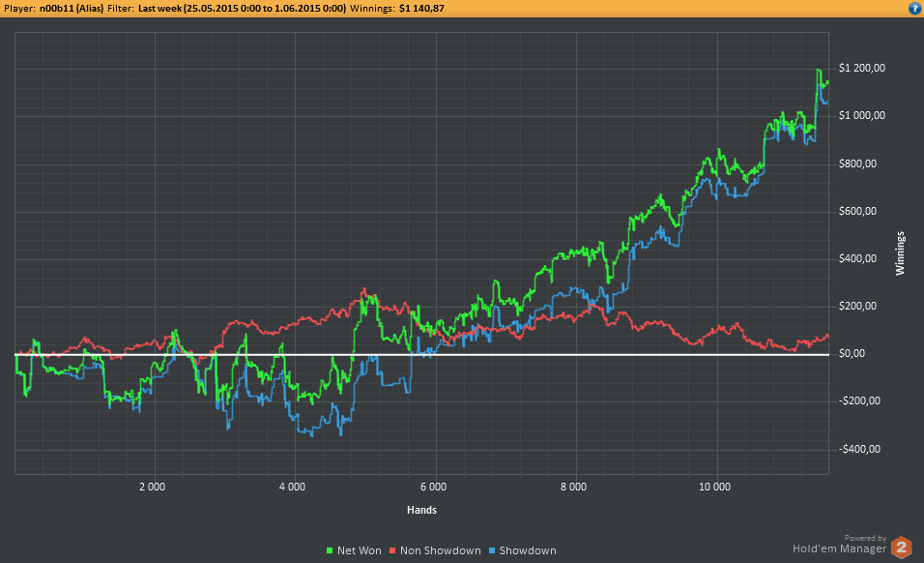Click the -$200,00 axis label
This screenshot has height=563, width=924.
pyautogui.click(x=859, y=400)
